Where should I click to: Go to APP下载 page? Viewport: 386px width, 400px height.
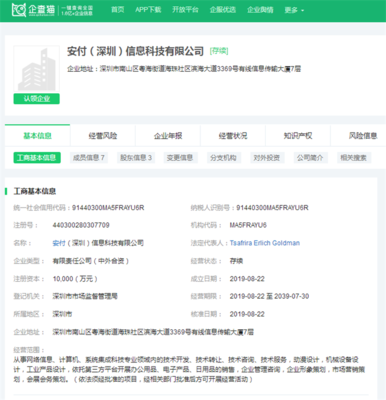148,10
